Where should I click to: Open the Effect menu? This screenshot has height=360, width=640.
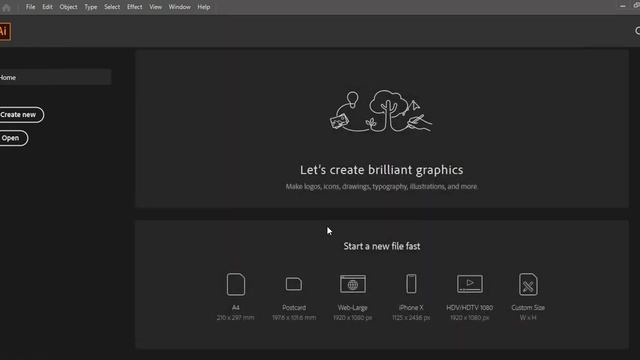tap(134, 7)
